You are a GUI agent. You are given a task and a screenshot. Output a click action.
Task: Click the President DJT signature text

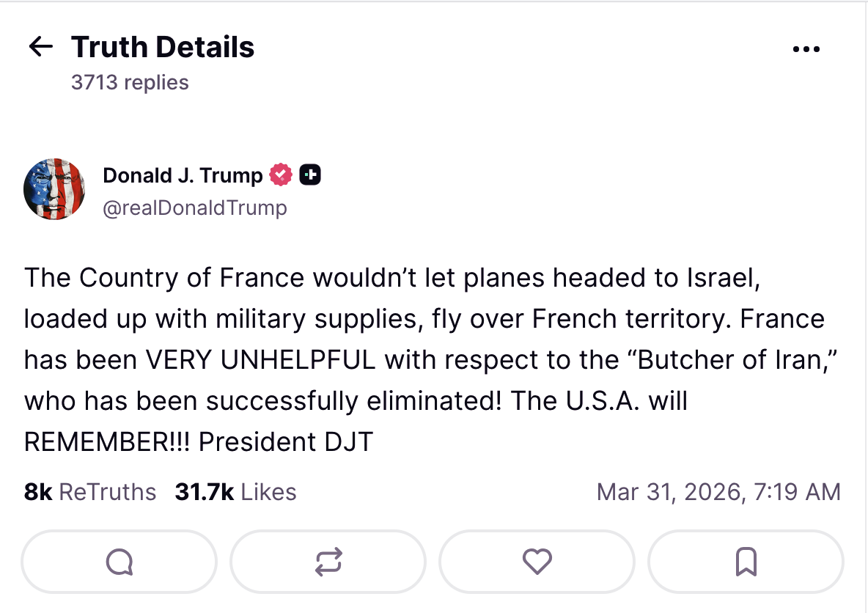tap(286, 442)
